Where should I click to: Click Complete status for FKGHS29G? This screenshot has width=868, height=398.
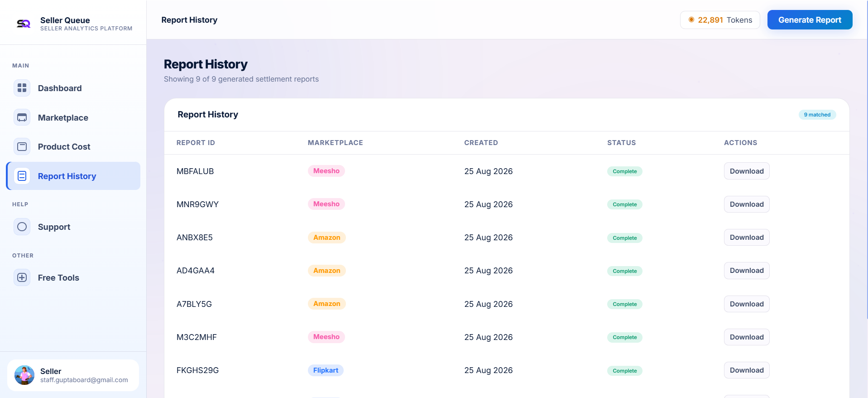[625, 371]
